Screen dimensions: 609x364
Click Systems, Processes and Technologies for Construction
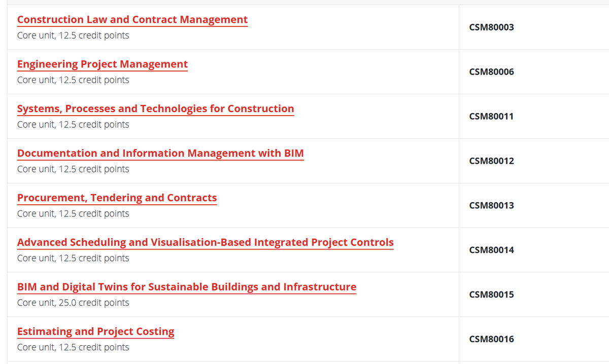tap(155, 109)
